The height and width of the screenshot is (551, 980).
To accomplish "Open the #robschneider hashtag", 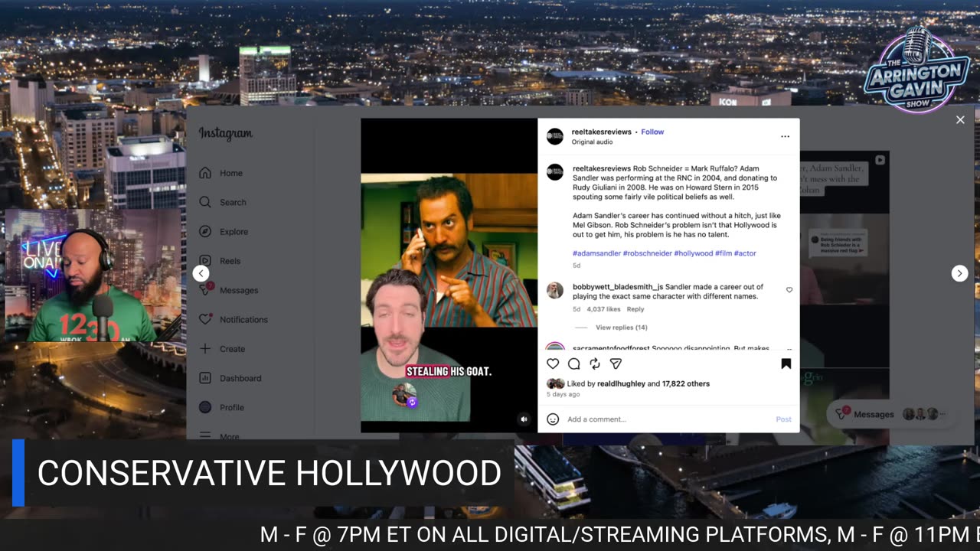I will coord(647,253).
